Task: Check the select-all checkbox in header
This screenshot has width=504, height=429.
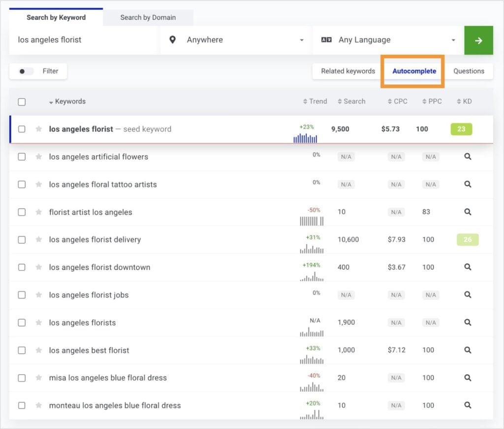Action: 22,102
